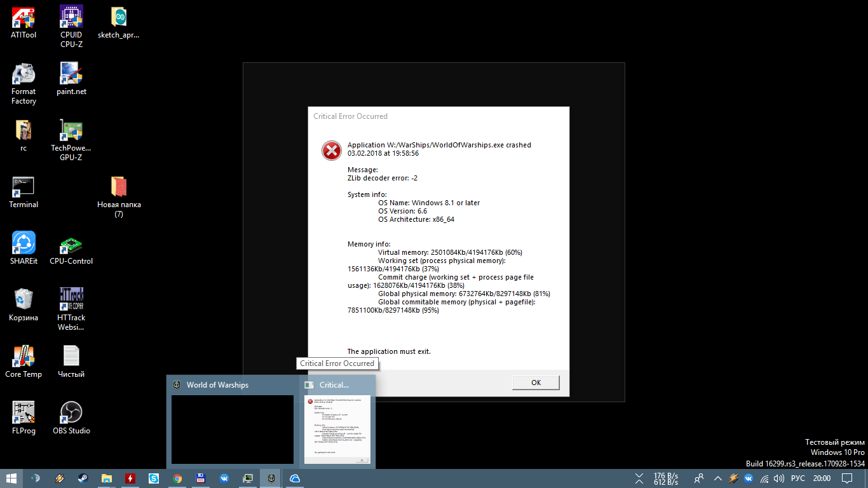868x488 pixels.
Task: Click the red error icon in the dialog
Action: click(x=331, y=151)
